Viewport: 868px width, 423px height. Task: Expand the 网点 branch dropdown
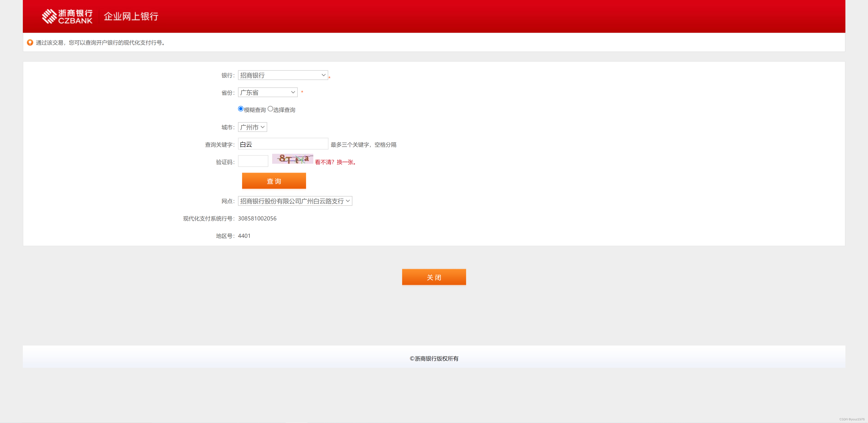click(295, 201)
